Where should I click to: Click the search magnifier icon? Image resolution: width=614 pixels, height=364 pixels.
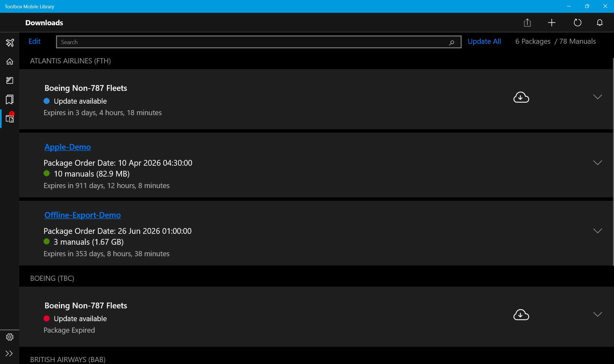[451, 42]
